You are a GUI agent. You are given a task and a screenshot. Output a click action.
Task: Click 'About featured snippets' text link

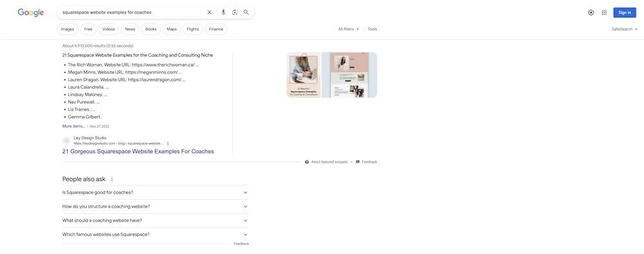(329, 162)
